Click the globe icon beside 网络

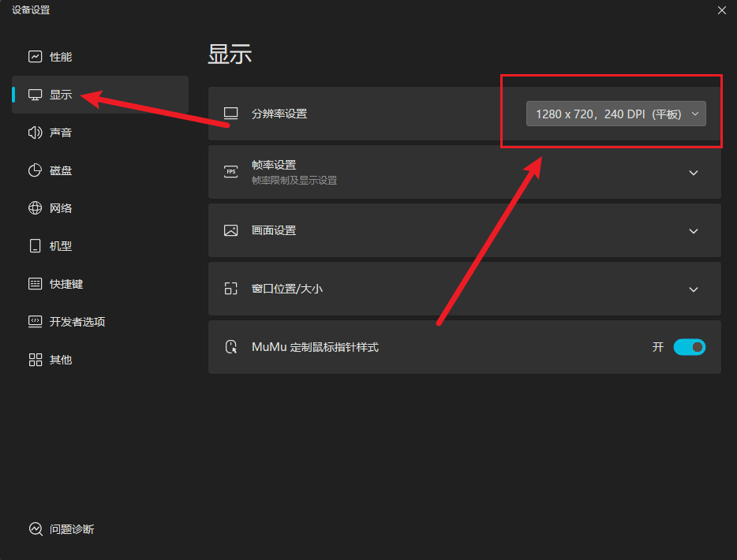(36, 208)
